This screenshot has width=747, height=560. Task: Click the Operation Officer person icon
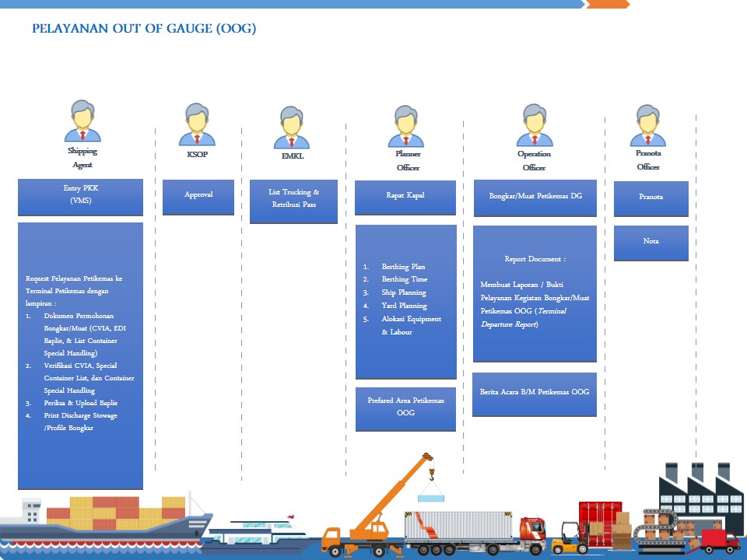(535, 125)
